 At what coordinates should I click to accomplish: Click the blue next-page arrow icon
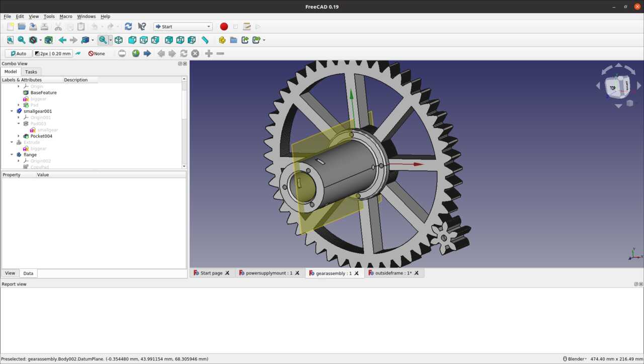tap(147, 53)
